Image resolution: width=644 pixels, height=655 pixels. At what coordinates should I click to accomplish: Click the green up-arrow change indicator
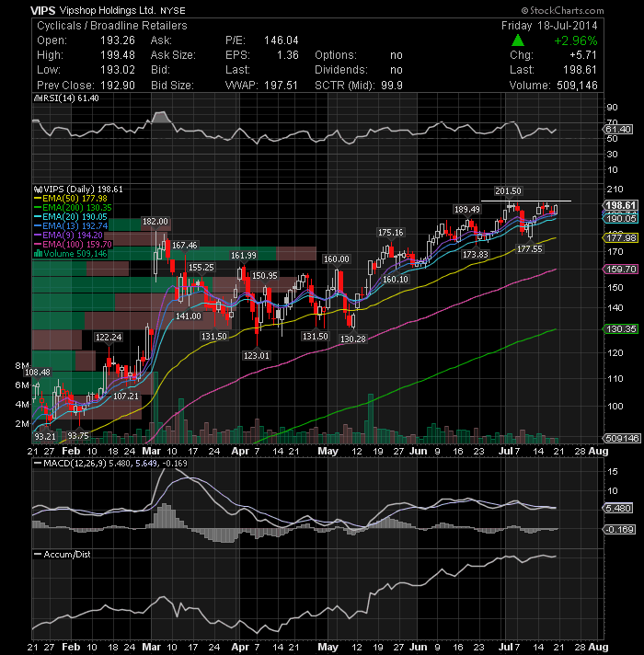[518, 40]
